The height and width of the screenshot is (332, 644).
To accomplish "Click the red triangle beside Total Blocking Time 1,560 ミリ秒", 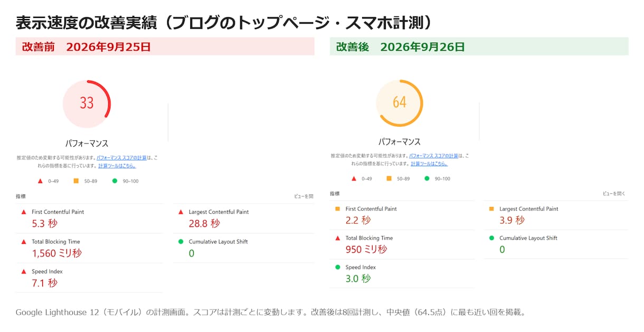I will coord(23,242).
